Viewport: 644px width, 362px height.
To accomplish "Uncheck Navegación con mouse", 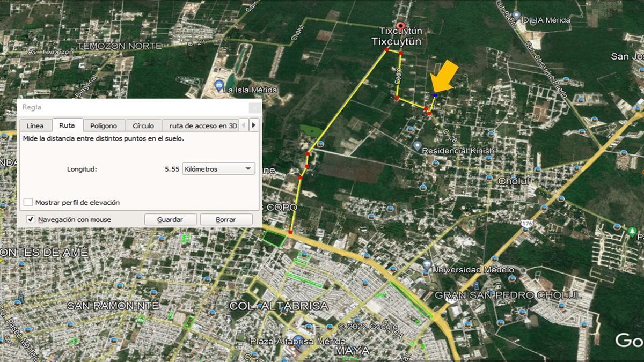I will coord(31,219).
